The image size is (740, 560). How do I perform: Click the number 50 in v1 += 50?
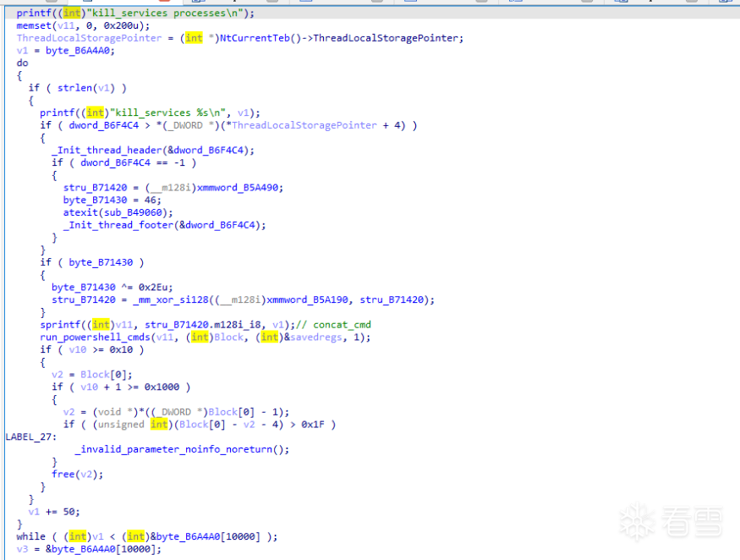point(69,512)
